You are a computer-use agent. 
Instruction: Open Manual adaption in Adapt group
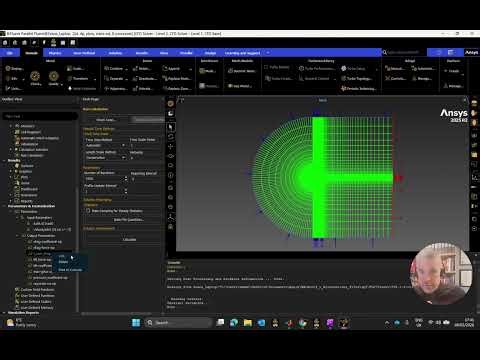(x=394, y=68)
